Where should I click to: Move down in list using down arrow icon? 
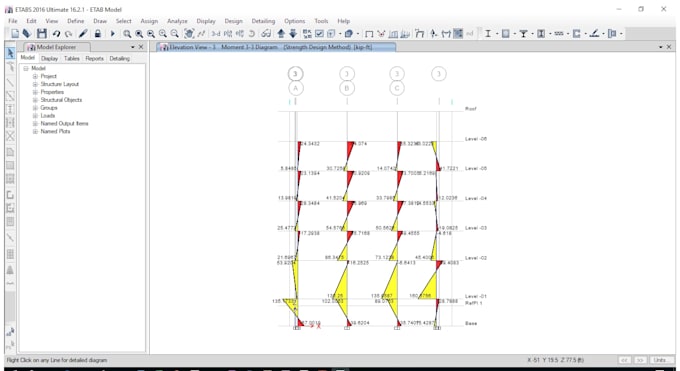tap(293, 33)
